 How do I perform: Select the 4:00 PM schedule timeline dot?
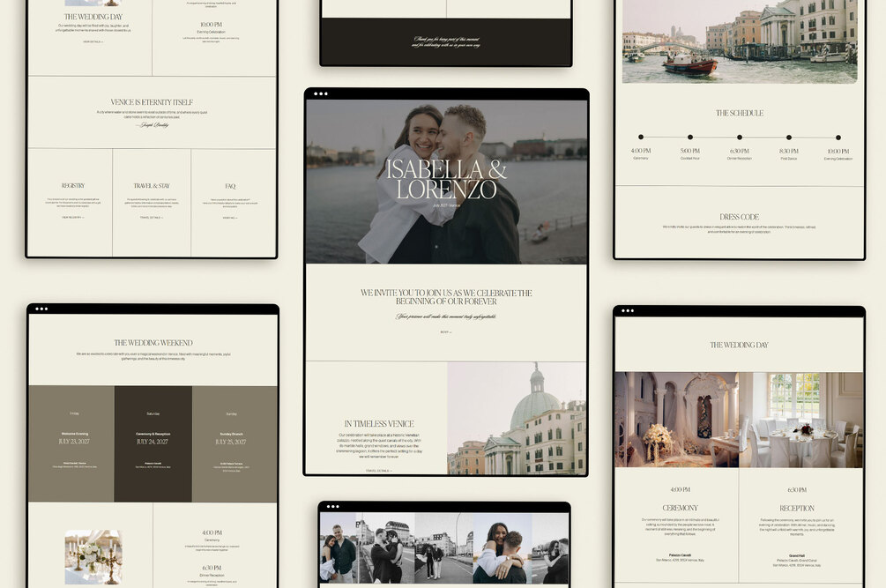pyautogui.click(x=641, y=137)
